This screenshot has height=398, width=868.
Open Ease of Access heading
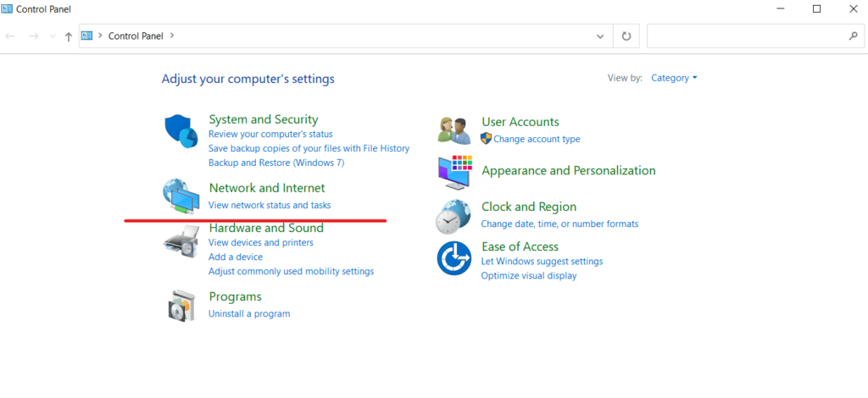(520, 246)
